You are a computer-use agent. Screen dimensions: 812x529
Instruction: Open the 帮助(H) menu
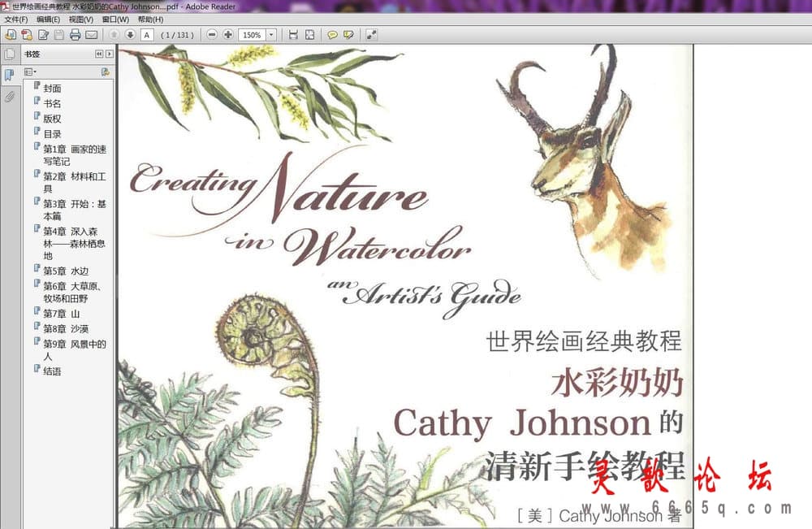point(150,20)
